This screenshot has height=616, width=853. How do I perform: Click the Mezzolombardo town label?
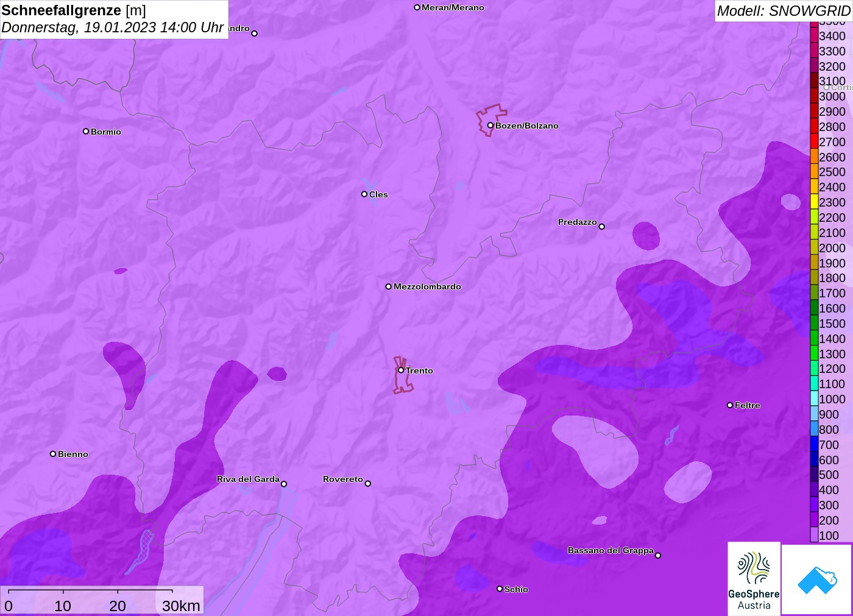point(427,286)
